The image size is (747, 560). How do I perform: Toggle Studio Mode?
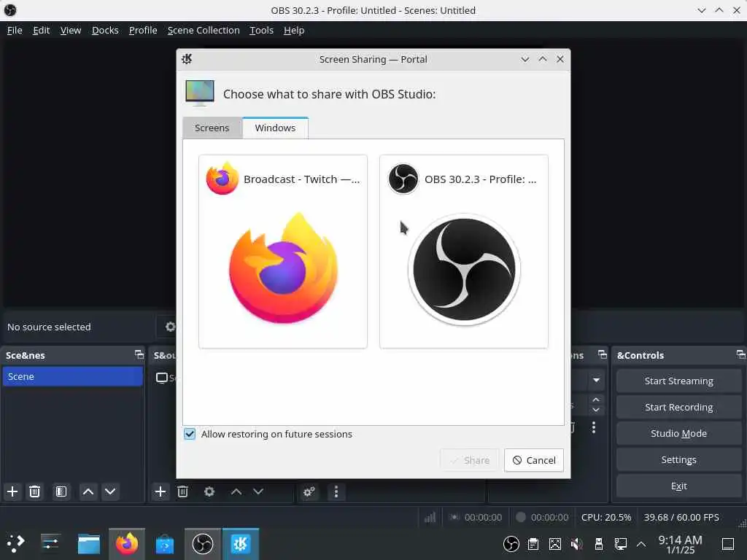[x=678, y=433]
